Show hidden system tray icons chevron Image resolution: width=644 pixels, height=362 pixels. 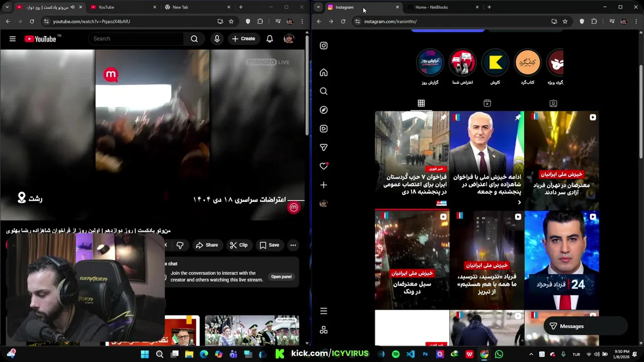click(531, 354)
